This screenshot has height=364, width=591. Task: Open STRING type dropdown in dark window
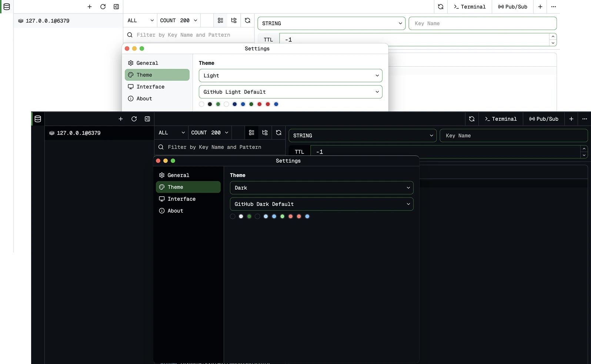point(363,136)
